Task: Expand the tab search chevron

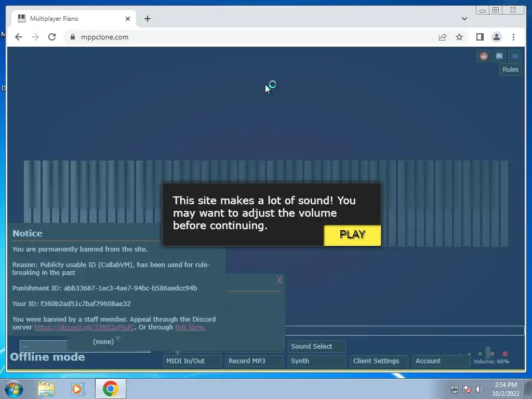Action: (x=464, y=19)
